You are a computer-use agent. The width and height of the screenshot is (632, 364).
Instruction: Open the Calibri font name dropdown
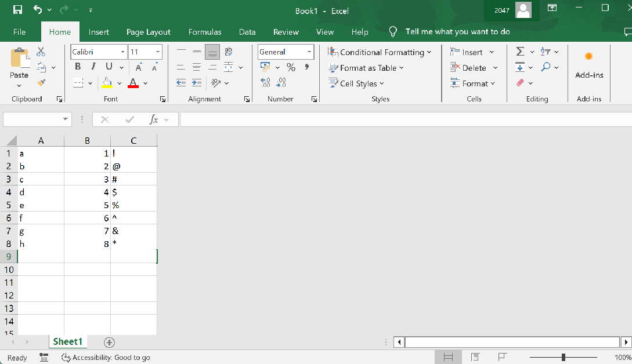122,52
